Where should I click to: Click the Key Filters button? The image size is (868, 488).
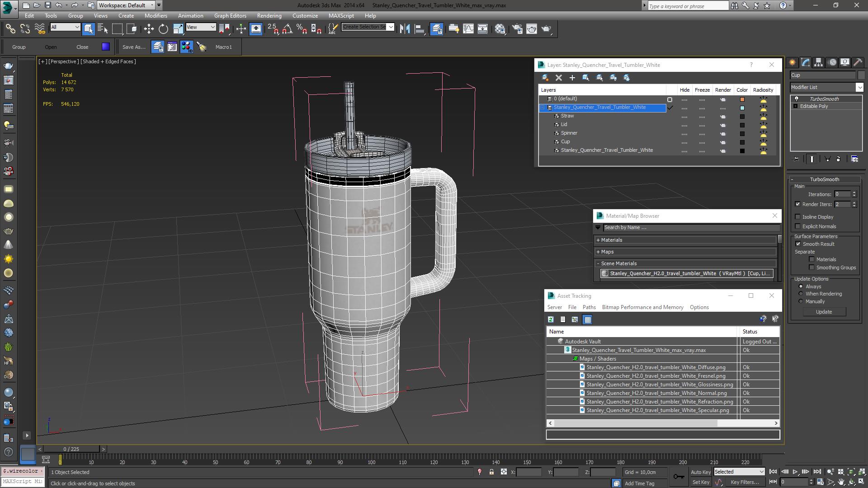point(745,482)
